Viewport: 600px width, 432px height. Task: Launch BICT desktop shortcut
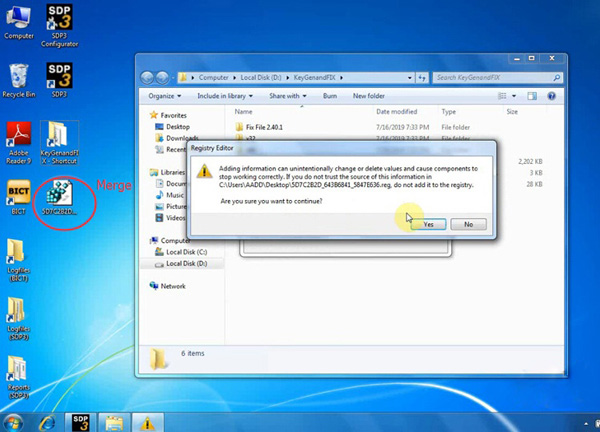(x=18, y=197)
